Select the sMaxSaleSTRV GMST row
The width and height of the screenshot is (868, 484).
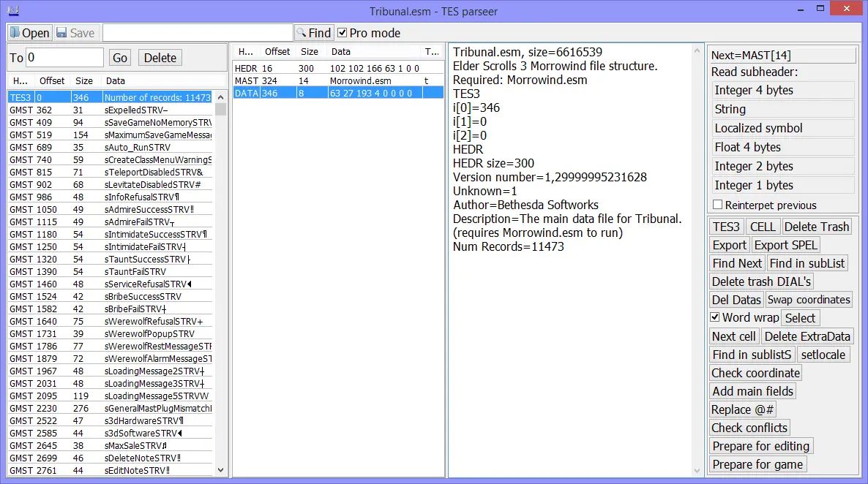[x=111, y=445]
